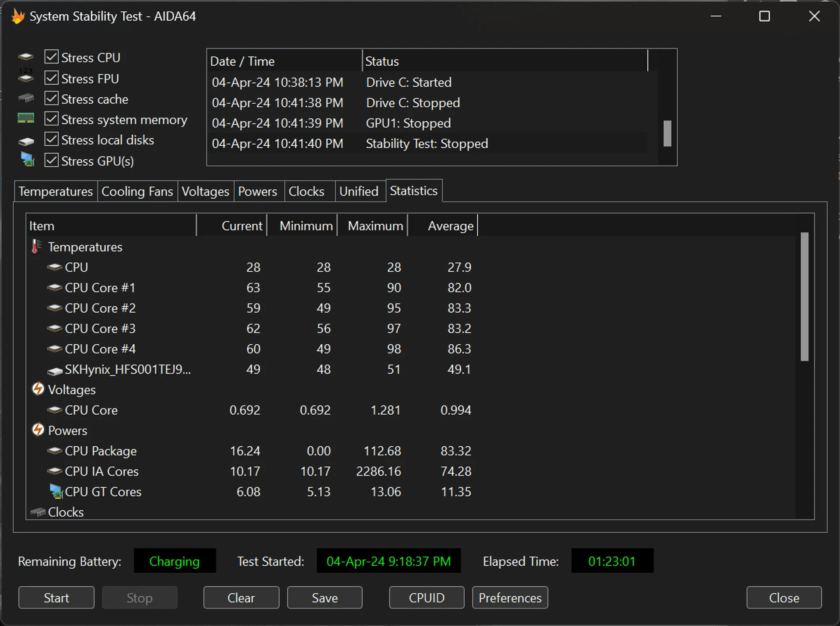The height and width of the screenshot is (626, 840).
Task: Switch to the Voltages tab
Action: (206, 191)
